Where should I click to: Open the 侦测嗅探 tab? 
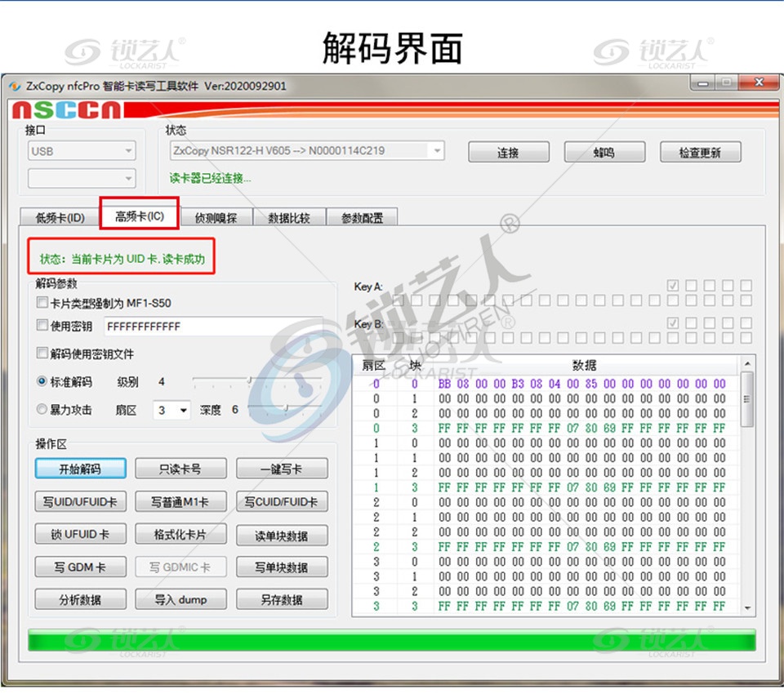(216, 217)
